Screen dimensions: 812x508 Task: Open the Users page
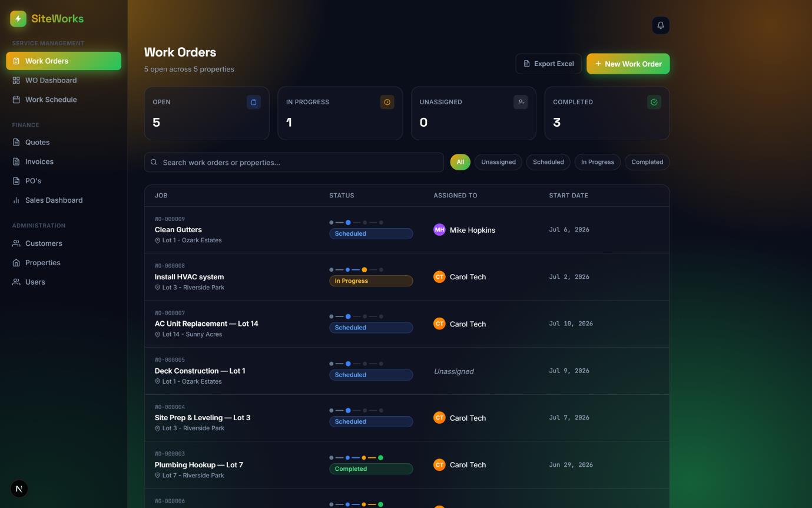(x=64, y=282)
